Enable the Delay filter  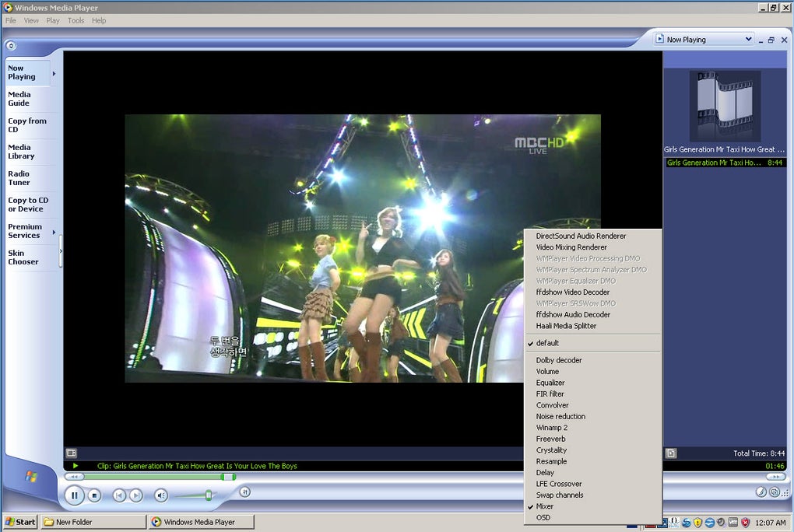(x=593, y=472)
